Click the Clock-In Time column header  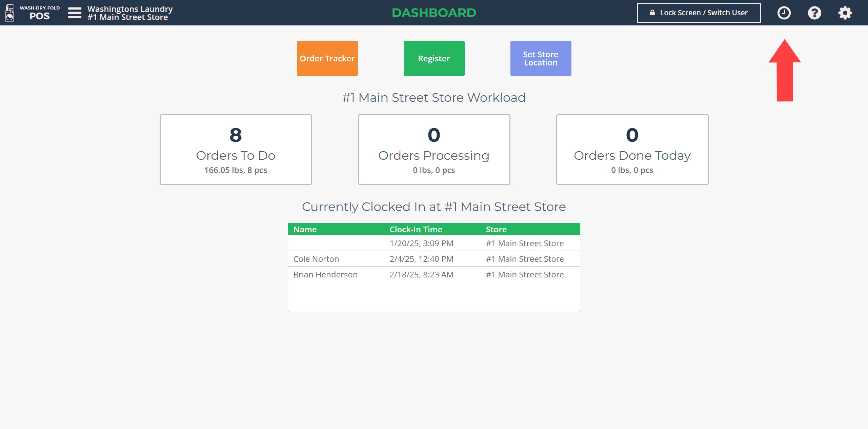(x=416, y=229)
